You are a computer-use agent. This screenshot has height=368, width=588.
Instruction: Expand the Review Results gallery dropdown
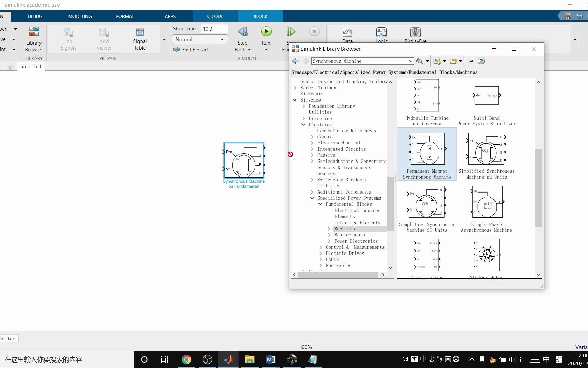point(575,39)
